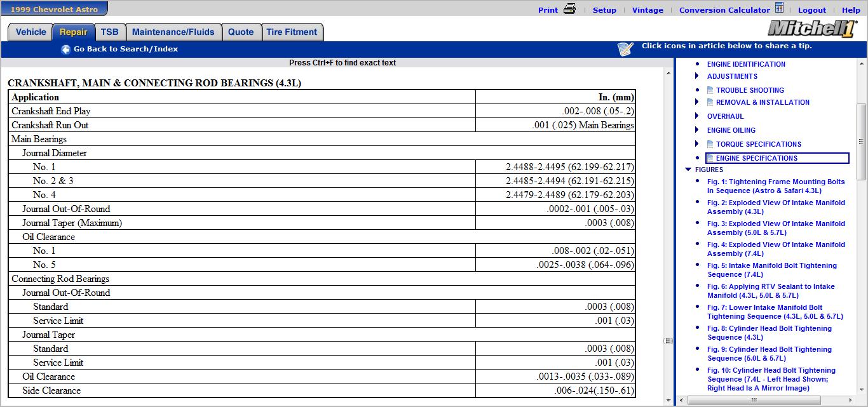The image size is (868, 407).
Task: Open ENGINE IDENTIFICATION in the index
Action: (x=746, y=64)
